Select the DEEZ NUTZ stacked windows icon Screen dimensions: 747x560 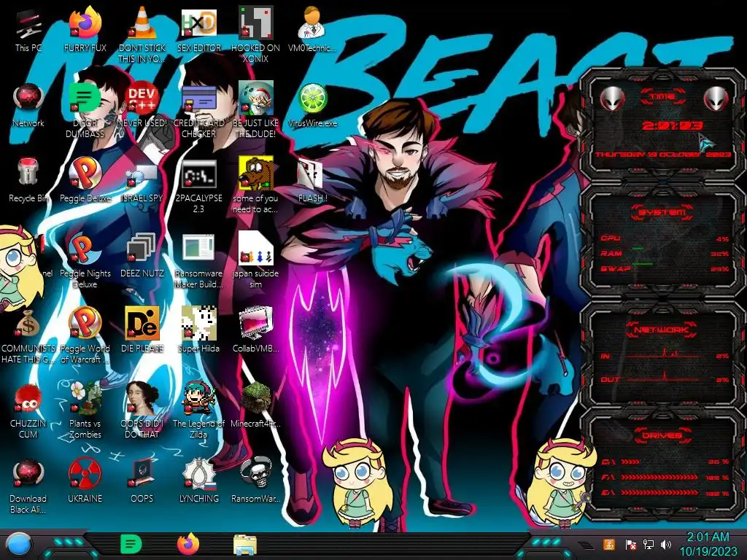pyautogui.click(x=142, y=255)
